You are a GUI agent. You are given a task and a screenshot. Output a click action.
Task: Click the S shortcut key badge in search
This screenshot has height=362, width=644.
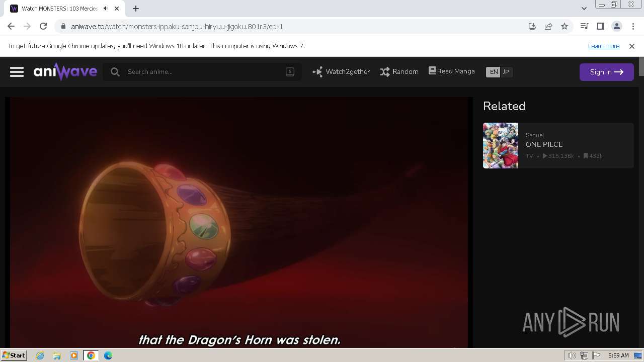pos(290,71)
